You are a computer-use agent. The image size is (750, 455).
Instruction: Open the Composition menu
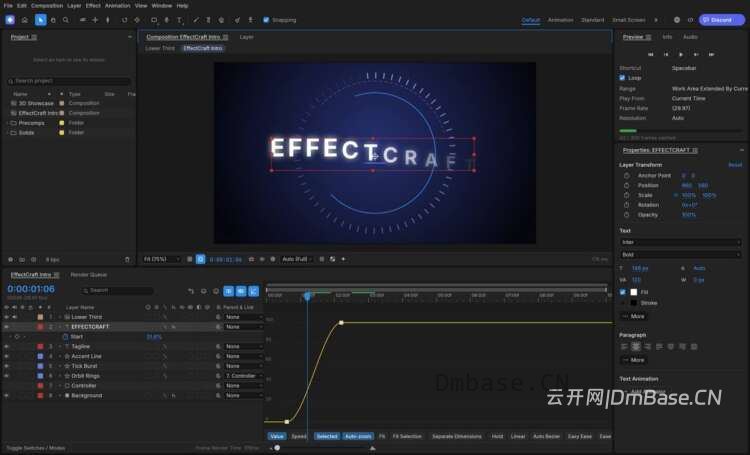click(47, 6)
